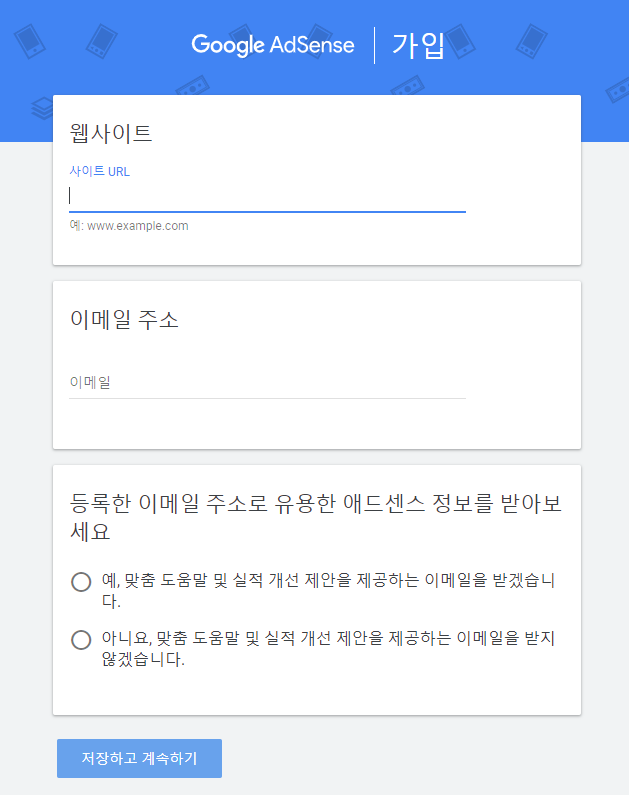Click the 저장하고 계속하기 button
The width and height of the screenshot is (629, 795).
point(139,758)
